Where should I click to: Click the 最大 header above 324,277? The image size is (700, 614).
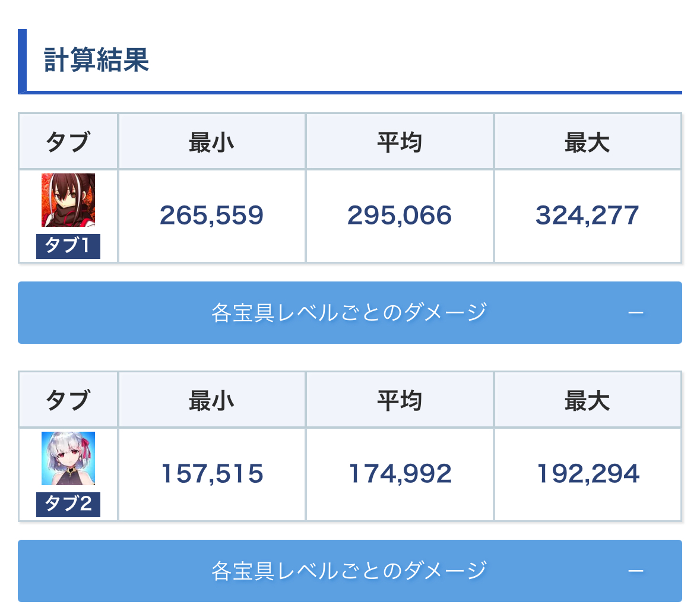click(587, 143)
